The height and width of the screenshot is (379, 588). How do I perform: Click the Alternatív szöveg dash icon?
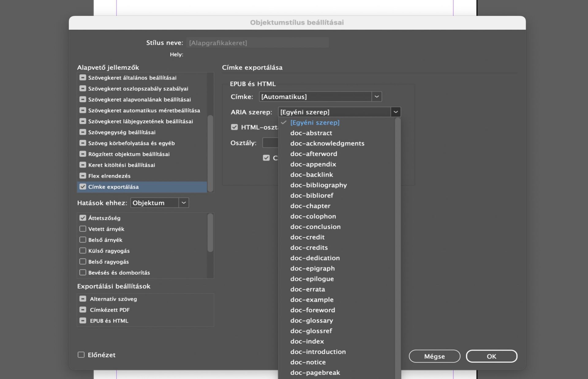(x=83, y=299)
